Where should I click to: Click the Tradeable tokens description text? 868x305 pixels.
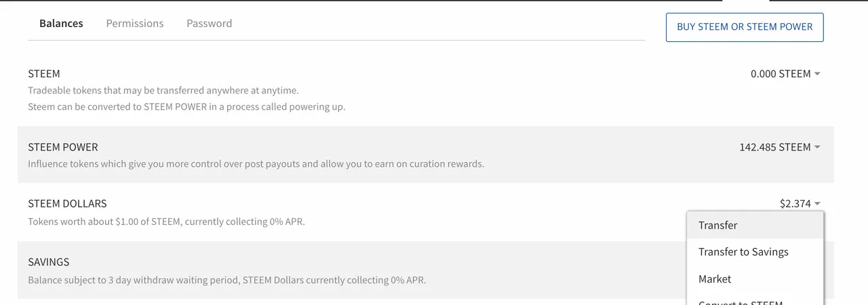click(x=163, y=90)
